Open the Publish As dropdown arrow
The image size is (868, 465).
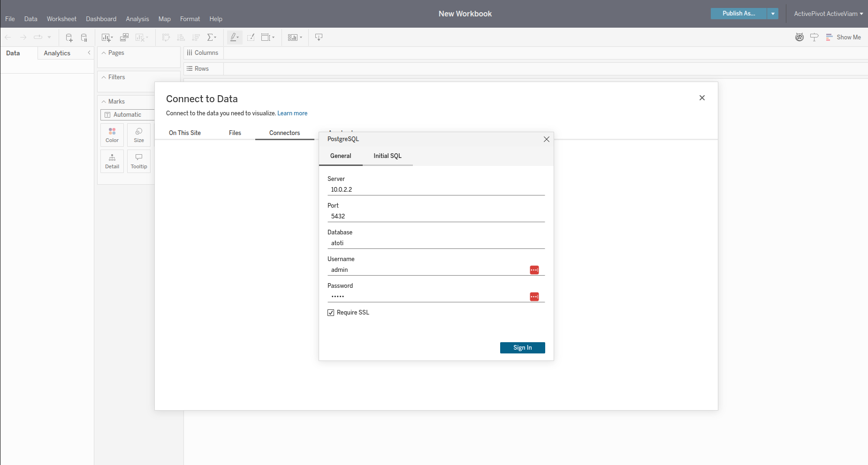(x=773, y=14)
